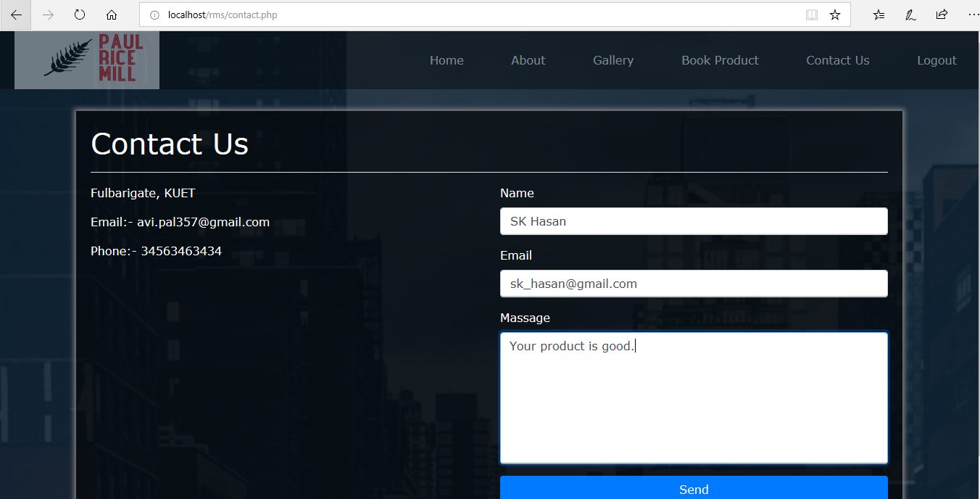Click the Email field label
The height and width of the screenshot is (499, 980).
pos(516,255)
